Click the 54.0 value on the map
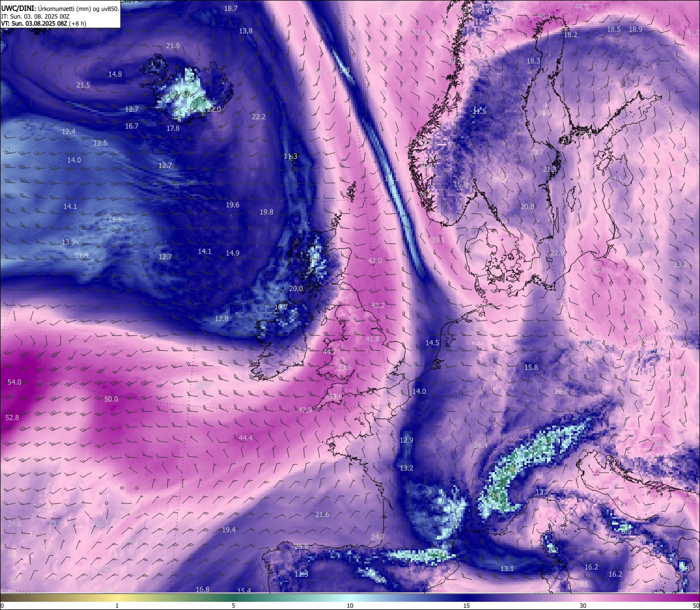Viewport: 700px width, 610px height. pos(14,382)
